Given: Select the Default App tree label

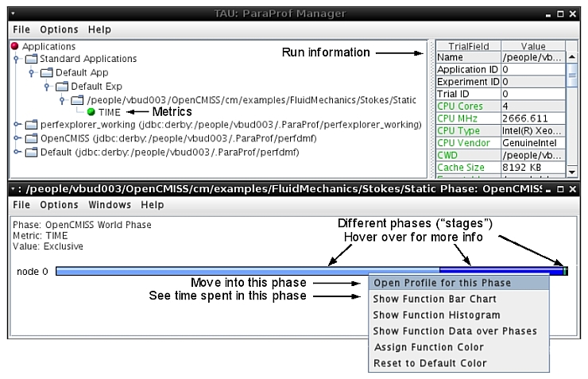Looking at the screenshot, I should pyautogui.click(x=82, y=73).
